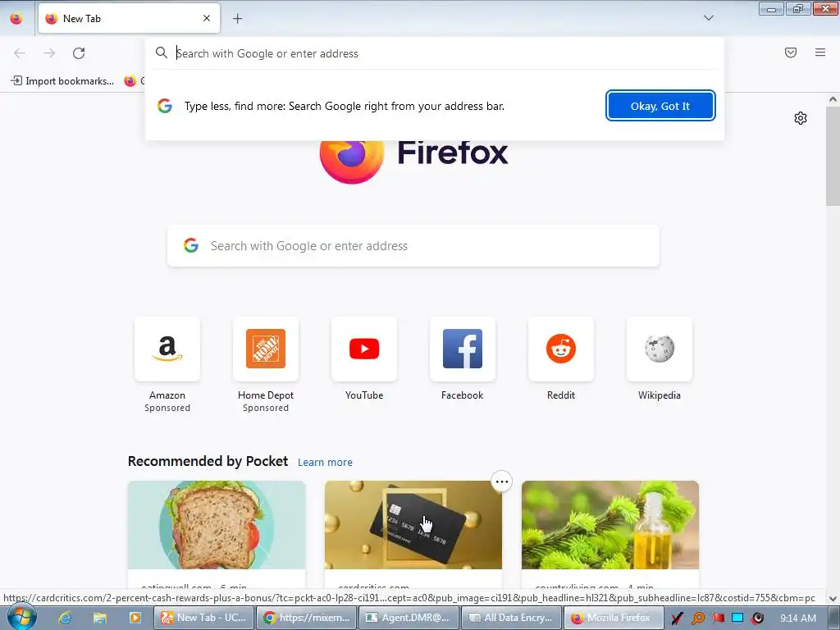Viewport: 840px width, 630px height.
Task: Select the Mozilla Firefox taskbar button
Action: (x=613, y=618)
